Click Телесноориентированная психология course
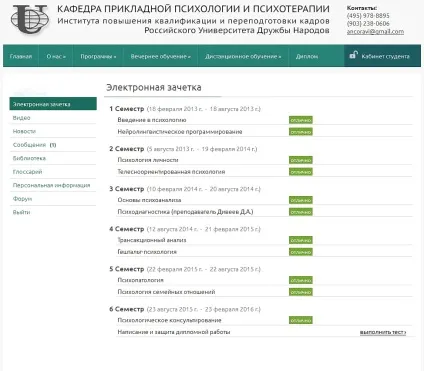This screenshot has height=371, width=424. coord(171,172)
